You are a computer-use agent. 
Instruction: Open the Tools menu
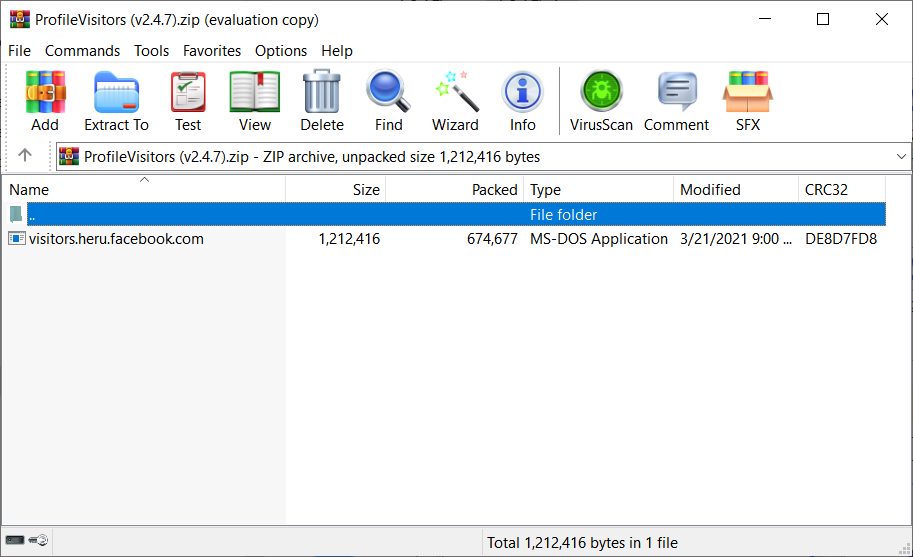151,51
